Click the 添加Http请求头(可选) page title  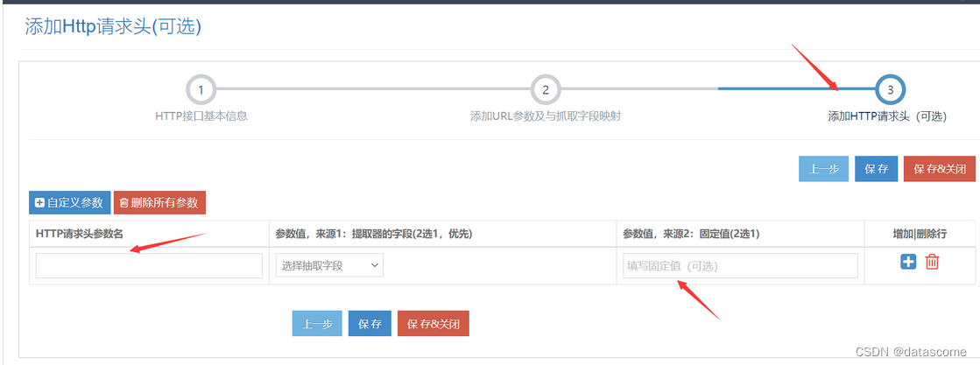(x=113, y=26)
